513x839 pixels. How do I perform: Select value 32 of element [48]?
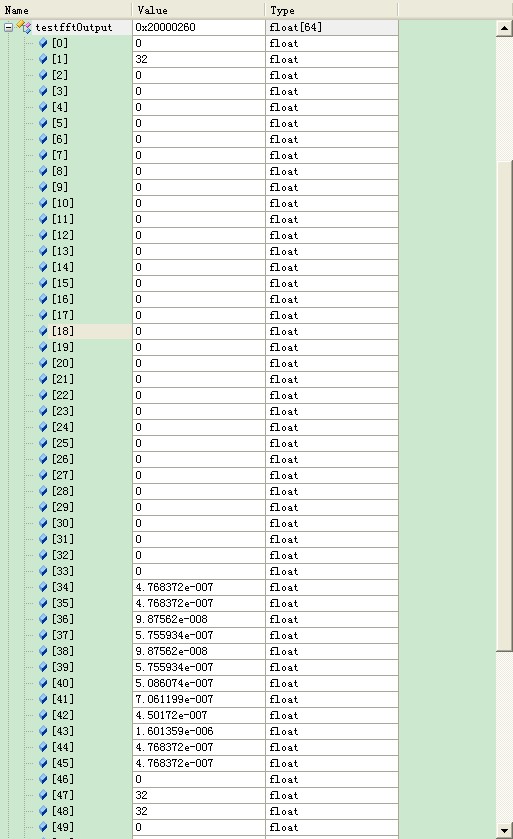141,811
